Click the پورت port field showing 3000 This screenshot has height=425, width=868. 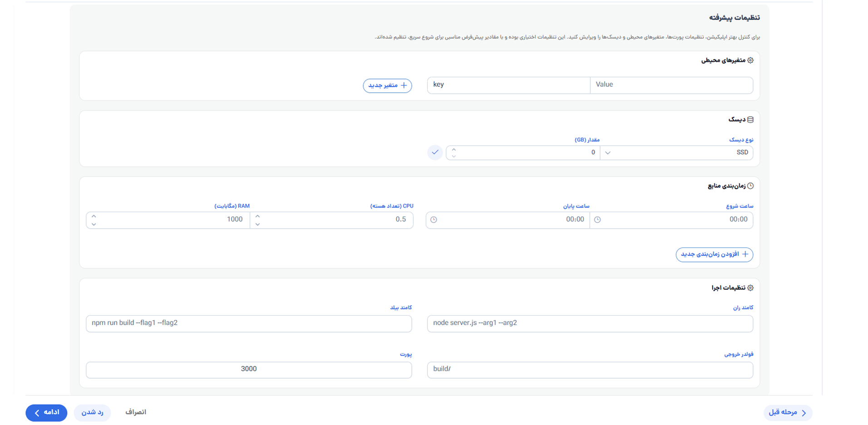[249, 370]
